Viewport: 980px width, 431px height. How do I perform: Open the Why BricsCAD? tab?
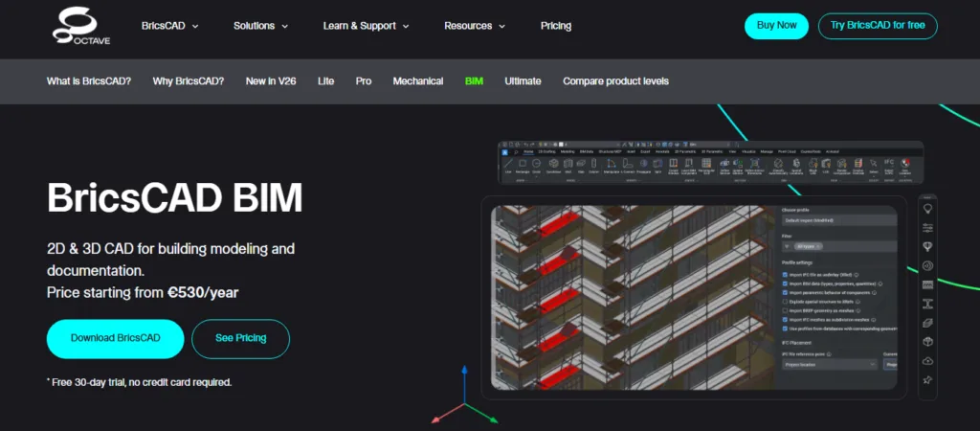189,81
